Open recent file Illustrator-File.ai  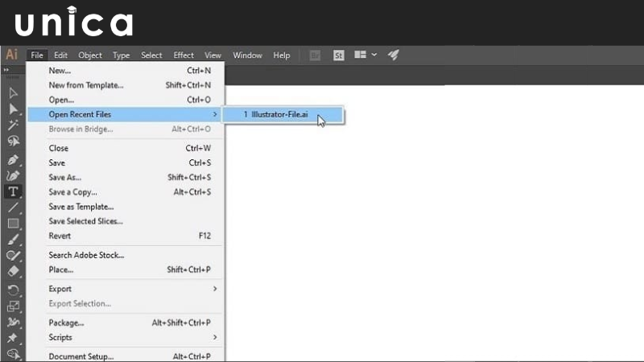279,115
